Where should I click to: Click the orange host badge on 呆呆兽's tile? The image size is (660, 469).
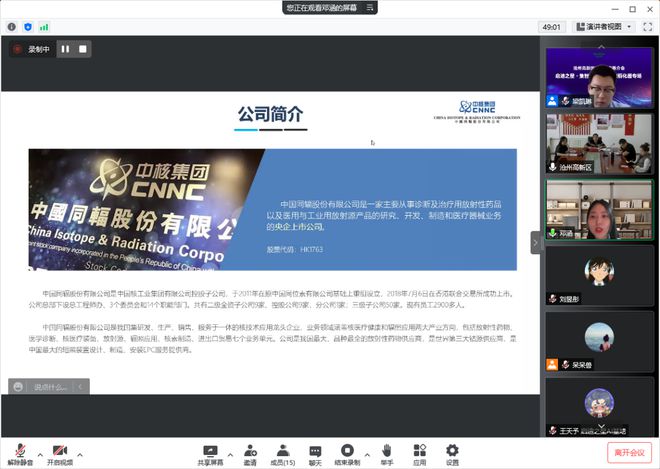click(552, 365)
